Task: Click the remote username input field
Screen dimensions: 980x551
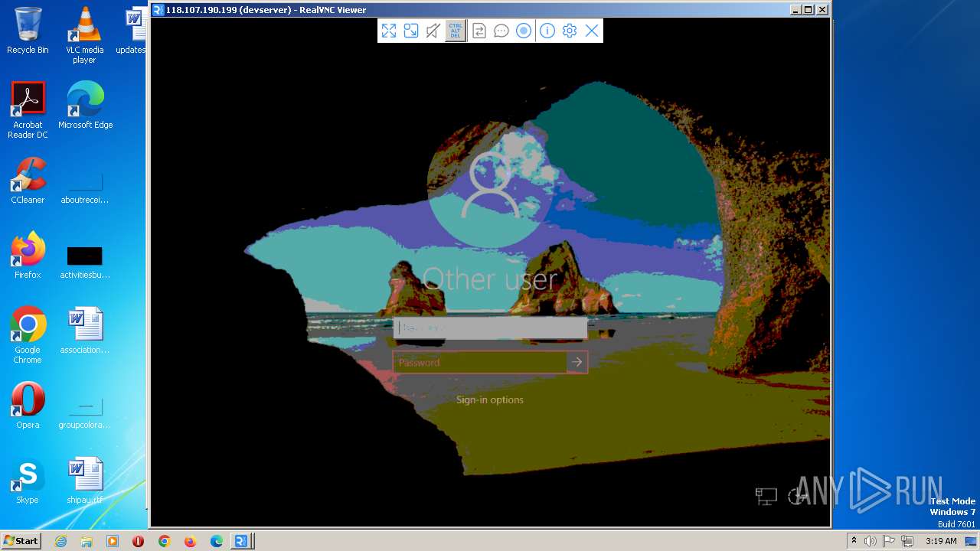Action: (x=490, y=328)
